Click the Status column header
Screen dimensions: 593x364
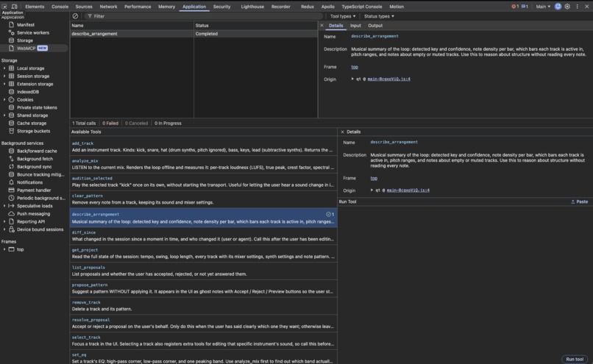tap(255, 25)
